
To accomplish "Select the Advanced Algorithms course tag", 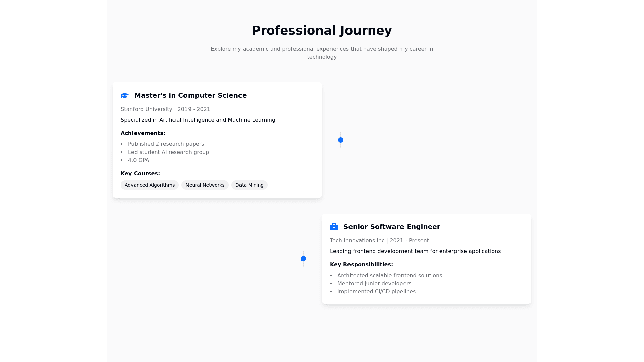I will (x=150, y=185).
